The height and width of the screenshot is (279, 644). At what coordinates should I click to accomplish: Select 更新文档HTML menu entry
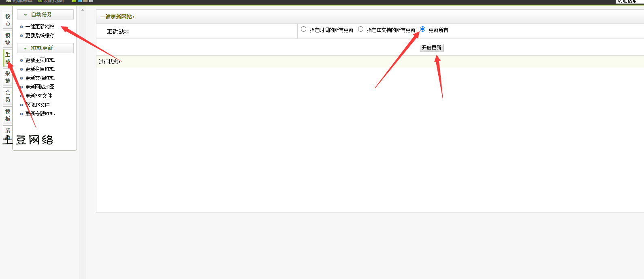pos(40,78)
